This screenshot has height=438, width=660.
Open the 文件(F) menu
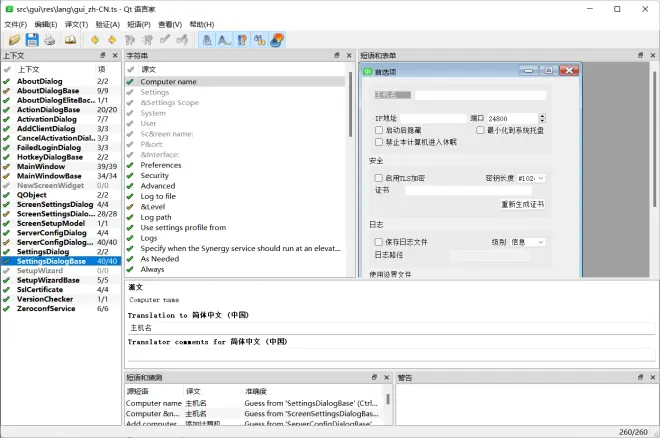pyautogui.click(x=16, y=24)
